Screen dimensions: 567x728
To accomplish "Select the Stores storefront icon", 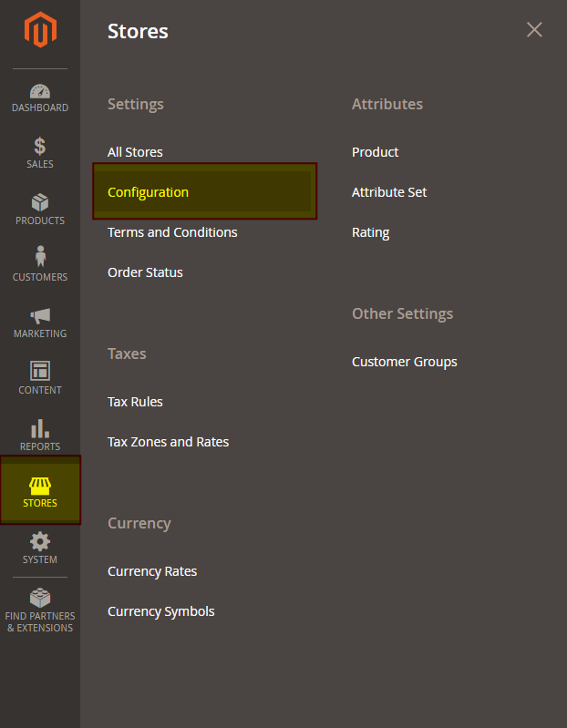I will tap(40, 487).
